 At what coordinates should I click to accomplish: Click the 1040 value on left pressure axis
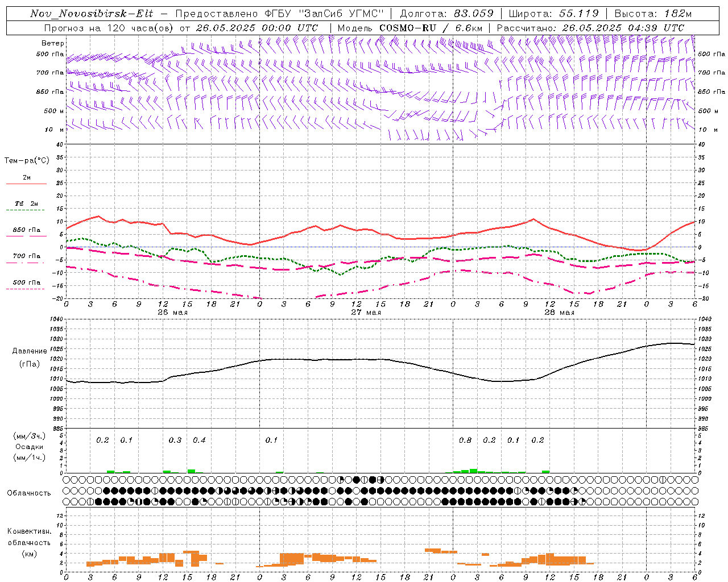coord(56,319)
